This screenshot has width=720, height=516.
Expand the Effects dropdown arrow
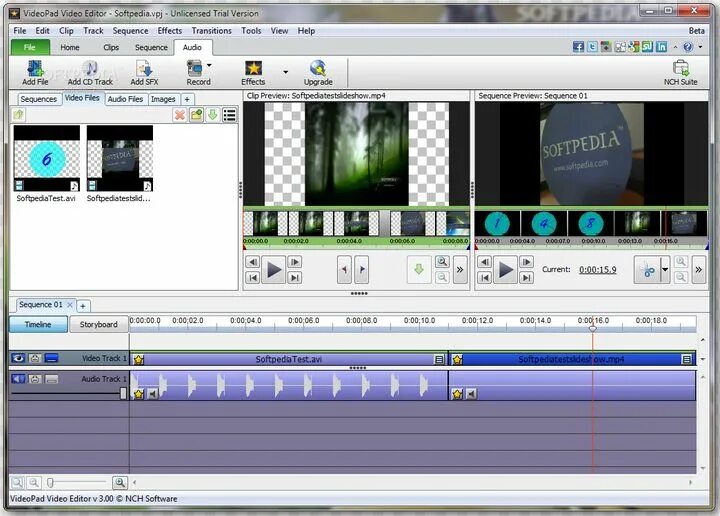pos(286,72)
